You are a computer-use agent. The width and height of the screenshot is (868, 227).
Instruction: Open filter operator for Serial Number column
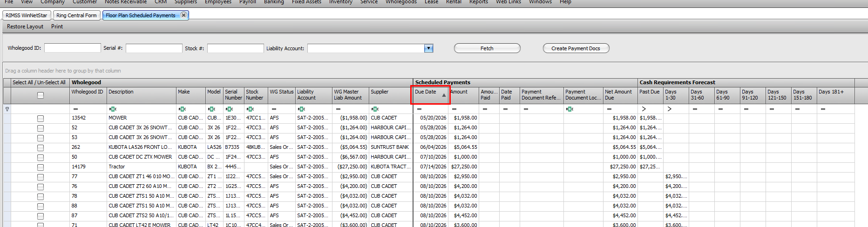229,109
